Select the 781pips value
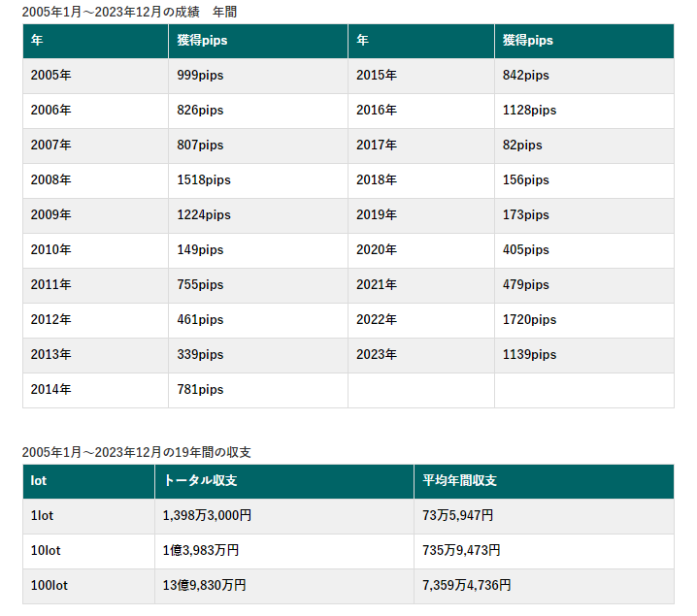The width and height of the screenshot is (697, 616). [200, 390]
